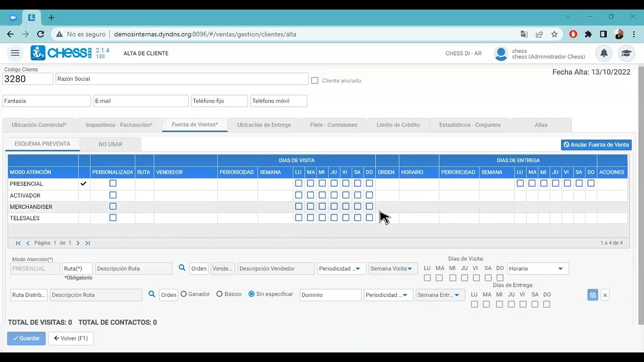Click the Volver (F1) button
The image size is (644, 362).
click(x=71, y=338)
